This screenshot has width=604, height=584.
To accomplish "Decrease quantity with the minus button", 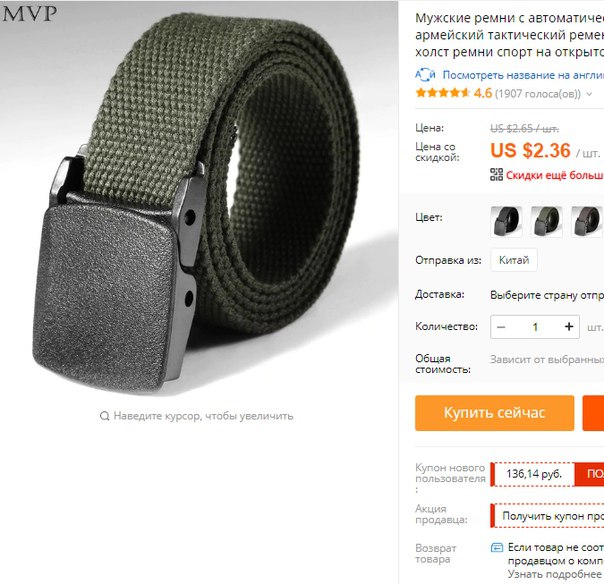I will tap(501, 327).
